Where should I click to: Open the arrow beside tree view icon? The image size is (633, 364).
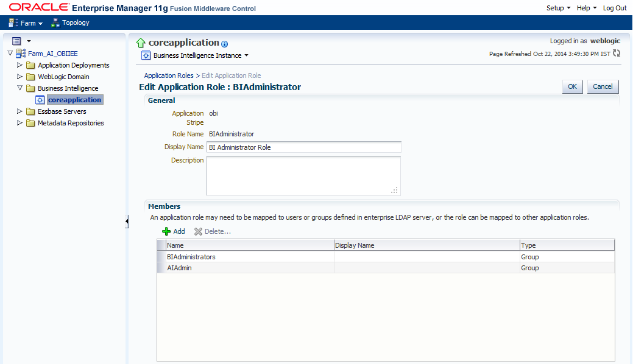point(29,41)
